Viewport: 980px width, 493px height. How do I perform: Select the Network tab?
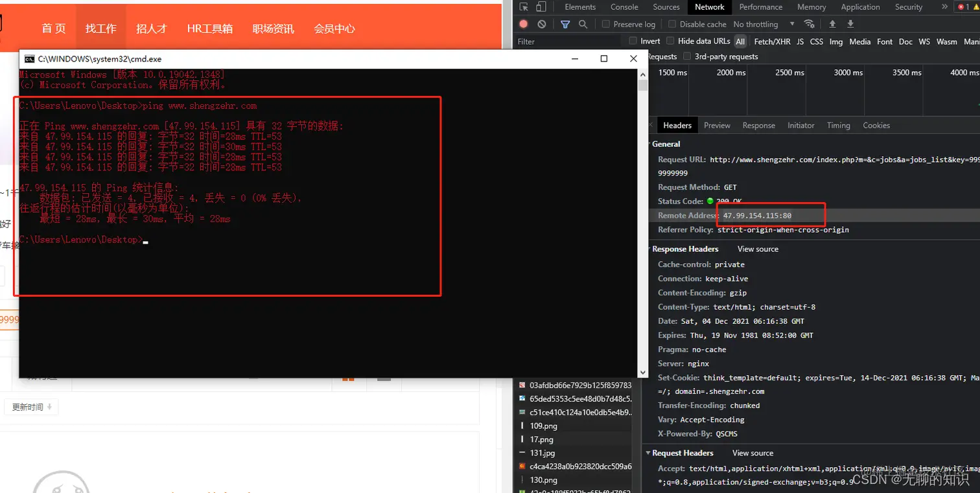(710, 7)
